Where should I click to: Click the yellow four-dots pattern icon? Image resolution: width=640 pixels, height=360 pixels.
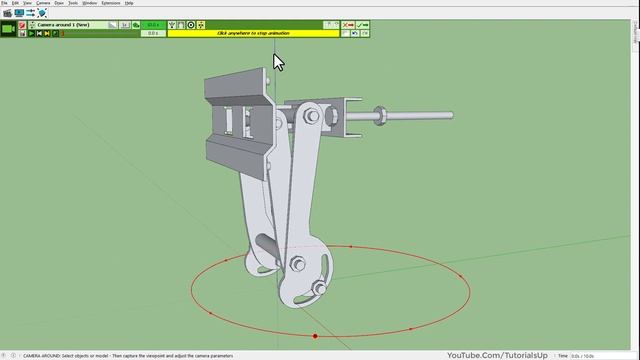coord(201,25)
